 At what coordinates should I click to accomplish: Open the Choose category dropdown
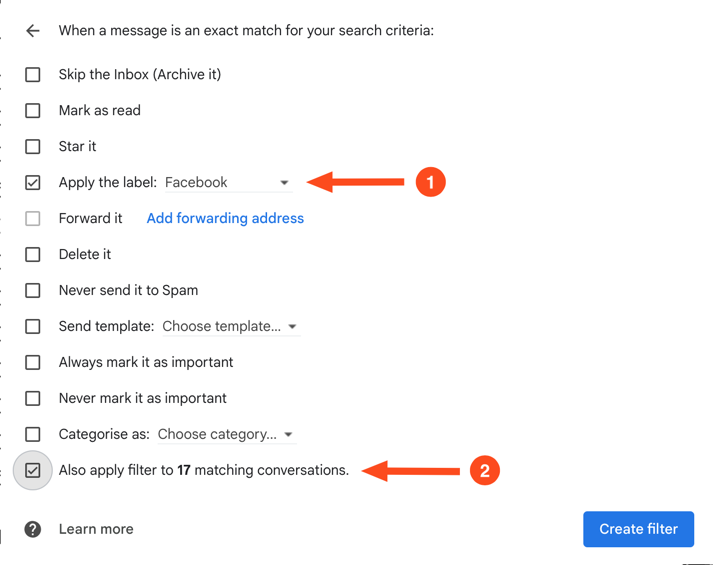coord(226,435)
